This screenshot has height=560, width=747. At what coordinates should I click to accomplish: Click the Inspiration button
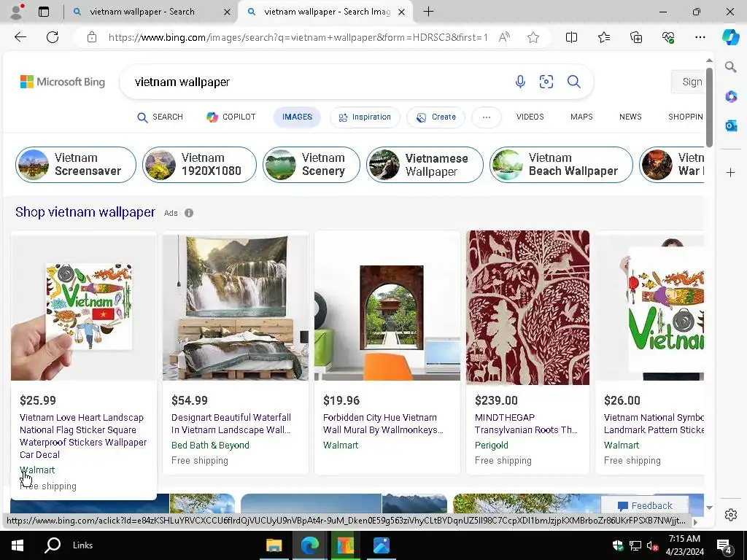[x=365, y=117]
